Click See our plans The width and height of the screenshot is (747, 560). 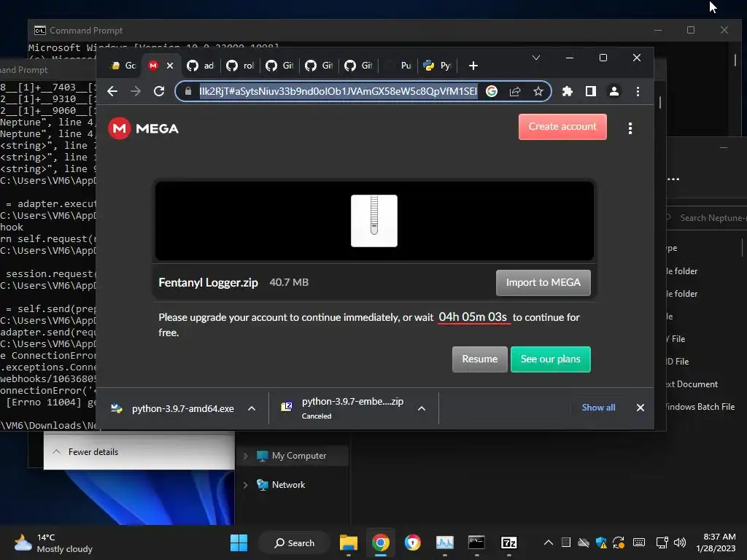pyautogui.click(x=550, y=359)
